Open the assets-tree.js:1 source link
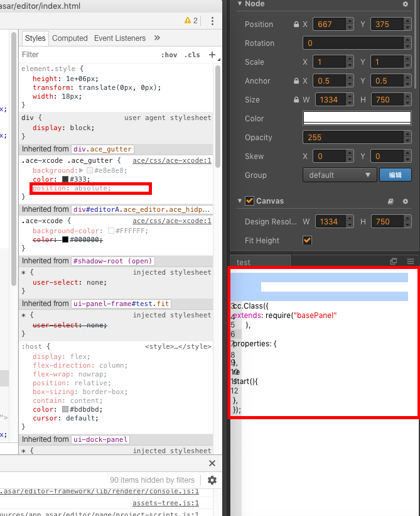Screen dimensions: 420x516 (166, 503)
